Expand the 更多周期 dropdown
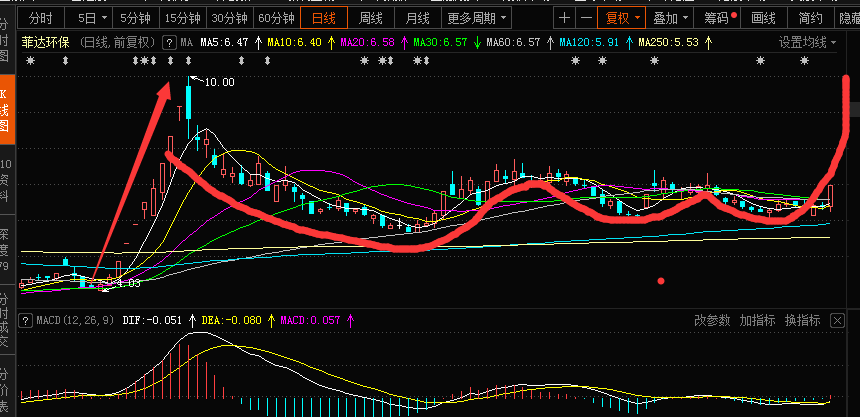 476,18
